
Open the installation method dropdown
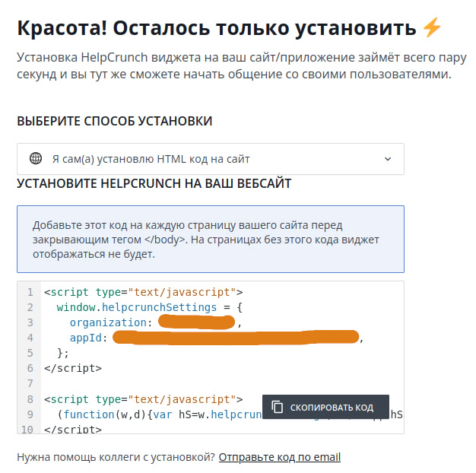pos(211,159)
